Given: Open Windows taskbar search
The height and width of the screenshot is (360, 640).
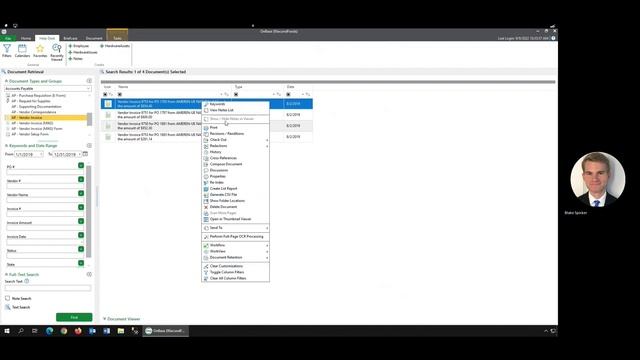Looking at the screenshot, I should 21,331.
